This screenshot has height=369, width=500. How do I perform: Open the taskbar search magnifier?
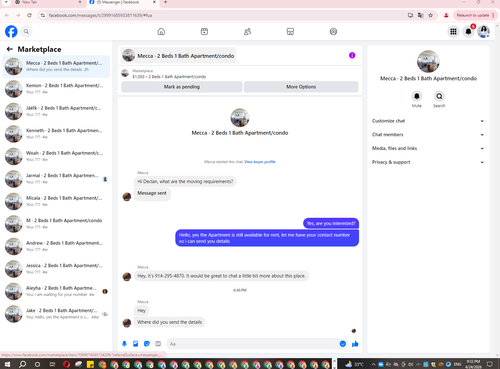pos(22,364)
